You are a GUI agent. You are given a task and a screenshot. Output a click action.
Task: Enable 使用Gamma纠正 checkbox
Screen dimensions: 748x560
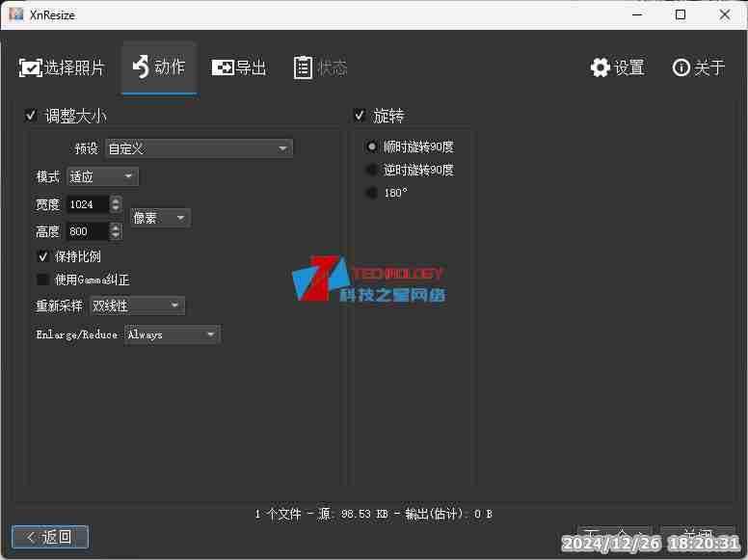click(x=43, y=280)
